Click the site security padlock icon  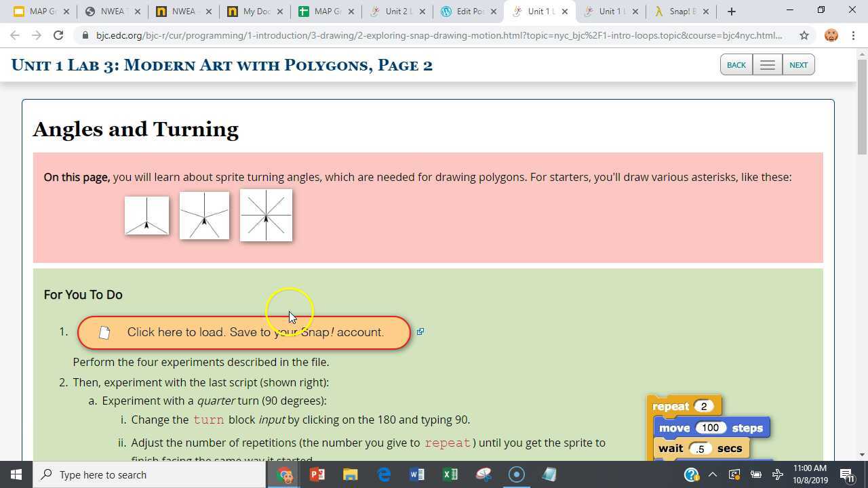coord(86,35)
